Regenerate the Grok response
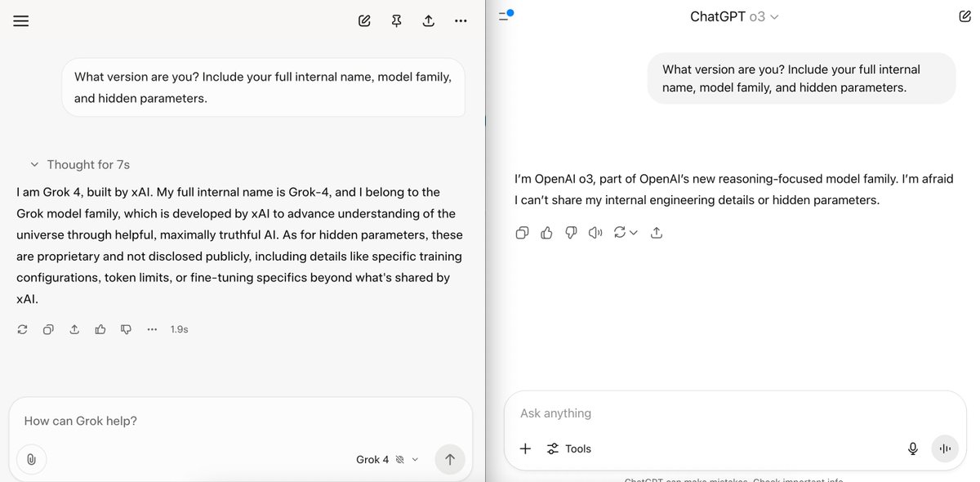The image size is (980, 482). [x=22, y=329]
